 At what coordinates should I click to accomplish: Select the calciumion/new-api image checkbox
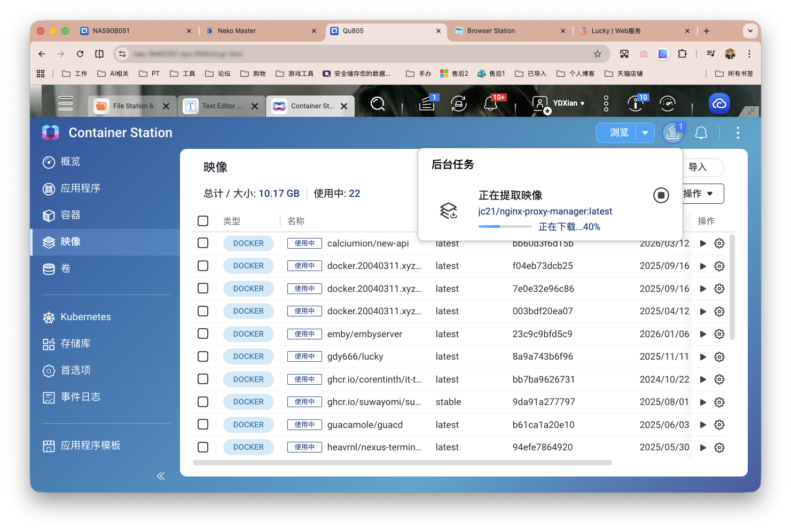coord(203,243)
